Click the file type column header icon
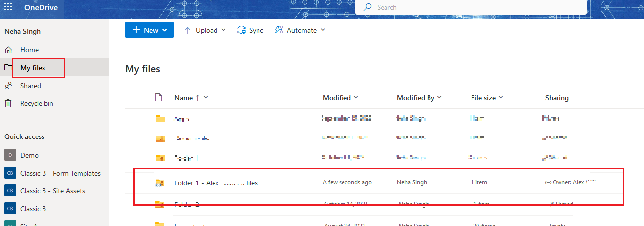The image size is (644, 226). click(159, 97)
